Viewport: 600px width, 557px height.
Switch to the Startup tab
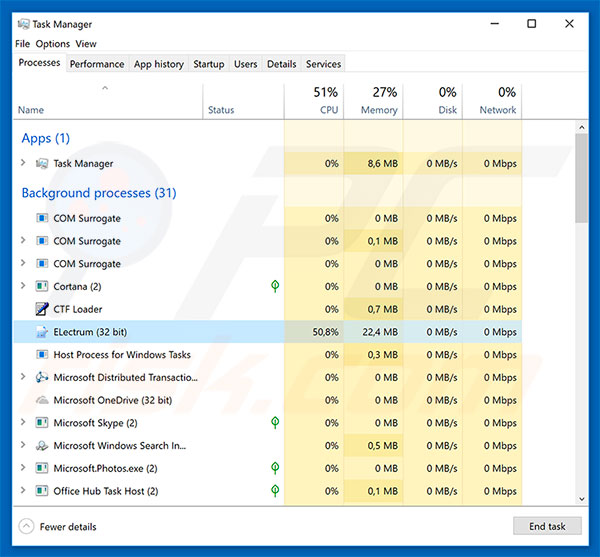click(209, 64)
